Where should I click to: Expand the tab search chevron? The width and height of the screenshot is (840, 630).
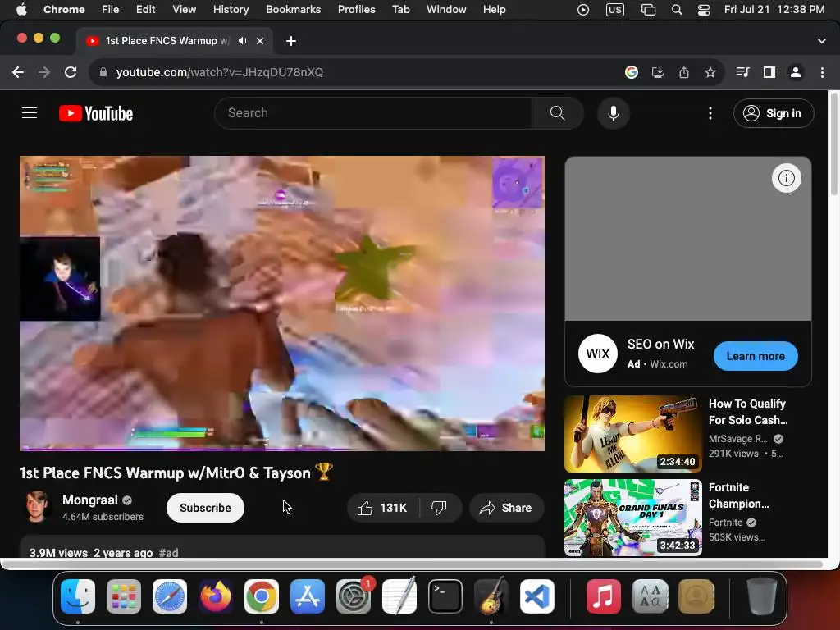coord(822,41)
